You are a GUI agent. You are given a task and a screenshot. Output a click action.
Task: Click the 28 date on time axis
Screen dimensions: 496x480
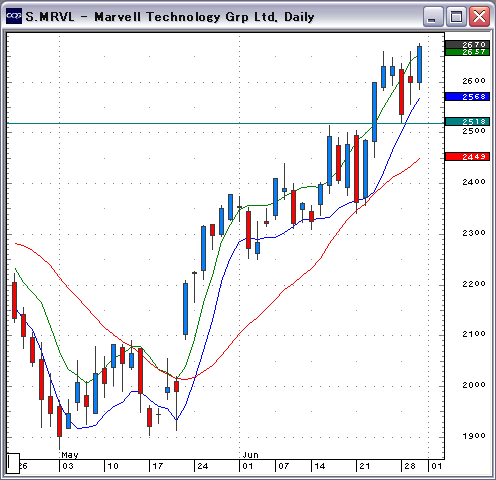pyautogui.click(x=410, y=466)
